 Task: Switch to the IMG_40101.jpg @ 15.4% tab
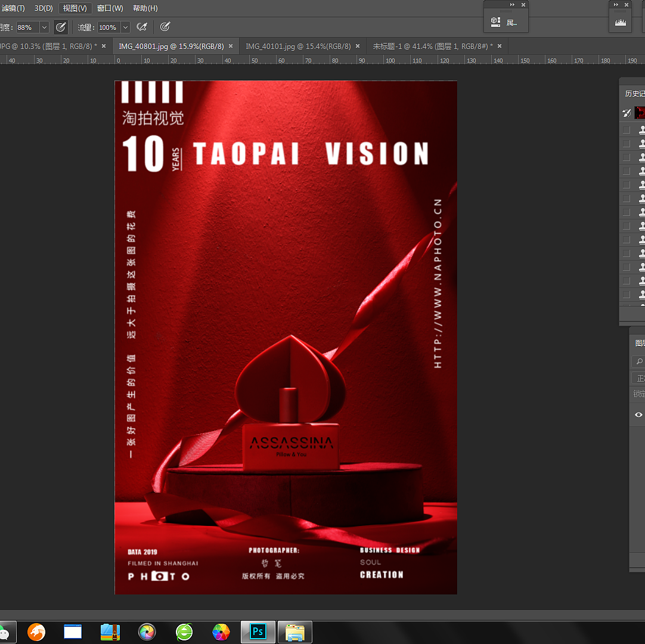pyautogui.click(x=298, y=46)
